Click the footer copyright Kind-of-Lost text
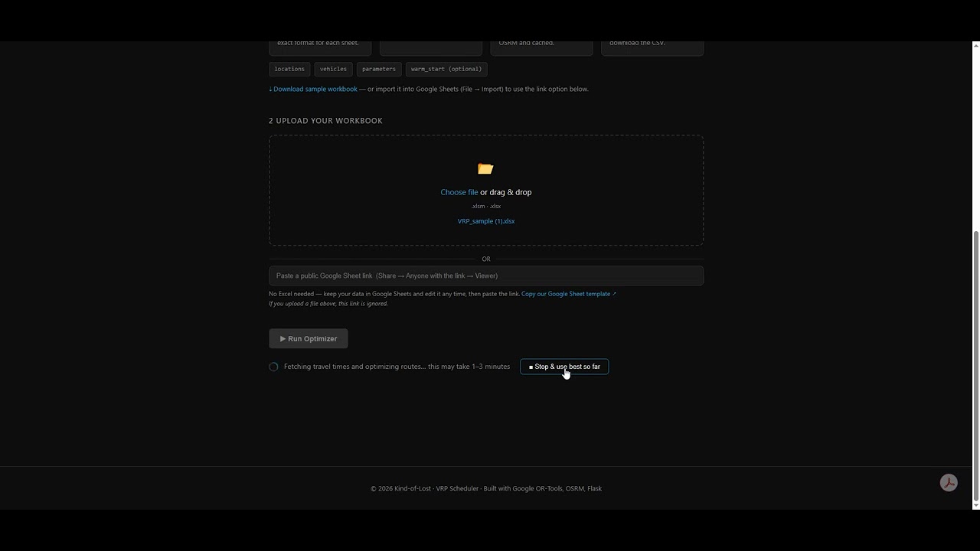Image resolution: width=980 pixels, height=551 pixels. [486, 488]
